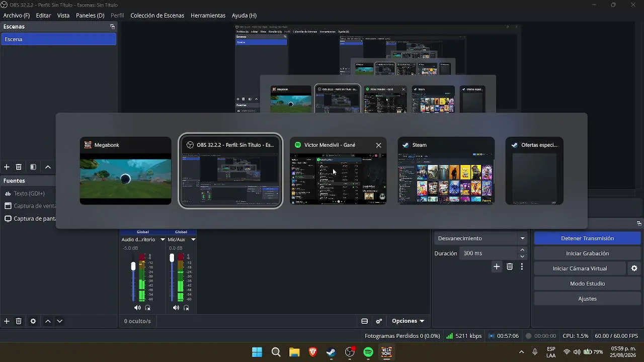Screen dimensions: 644x362
Task: Close the Victor Mendivil Spotify thumbnail
Action: coord(378,145)
